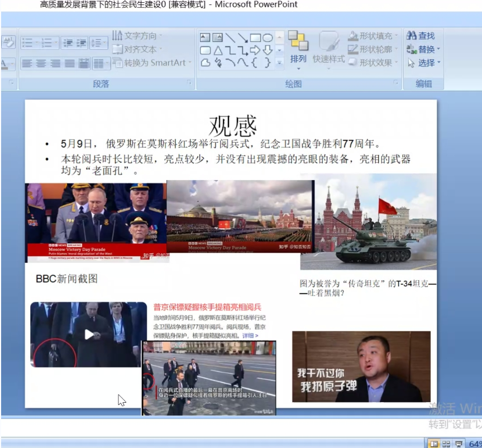This screenshot has height=448, width=482.
Task: Select the text box shape tool
Action: point(205,38)
